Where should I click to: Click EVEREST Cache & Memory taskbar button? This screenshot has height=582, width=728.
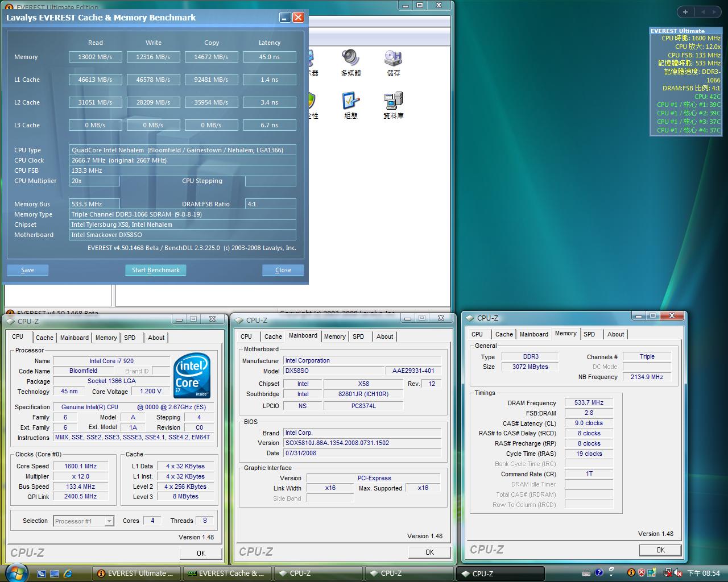227,573
